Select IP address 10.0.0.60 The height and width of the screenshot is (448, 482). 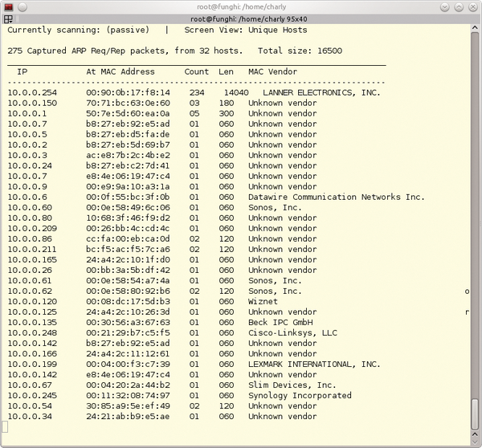(x=30, y=207)
